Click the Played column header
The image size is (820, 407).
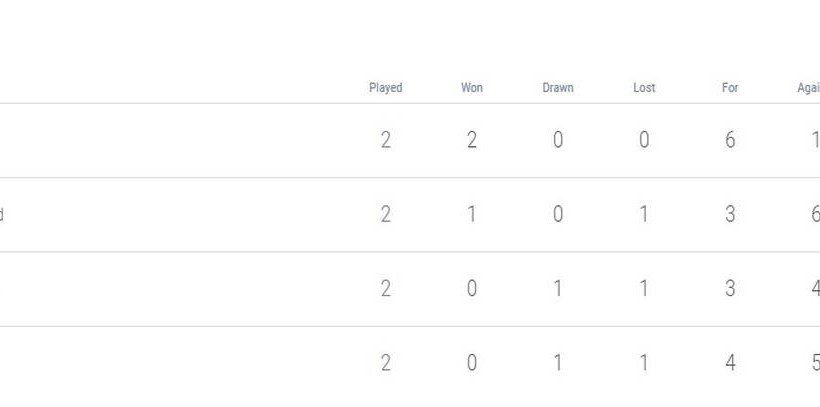[385, 88]
